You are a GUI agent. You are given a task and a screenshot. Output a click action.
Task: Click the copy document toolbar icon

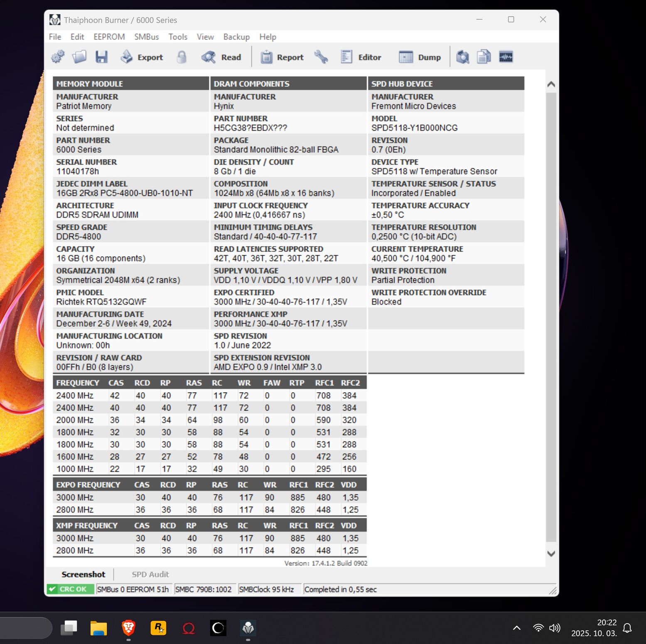[484, 57]
